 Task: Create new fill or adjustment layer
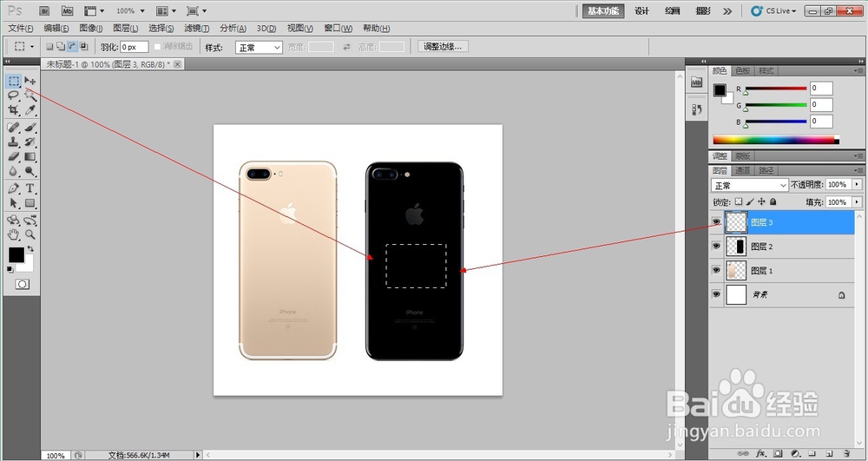click(795, 453)
